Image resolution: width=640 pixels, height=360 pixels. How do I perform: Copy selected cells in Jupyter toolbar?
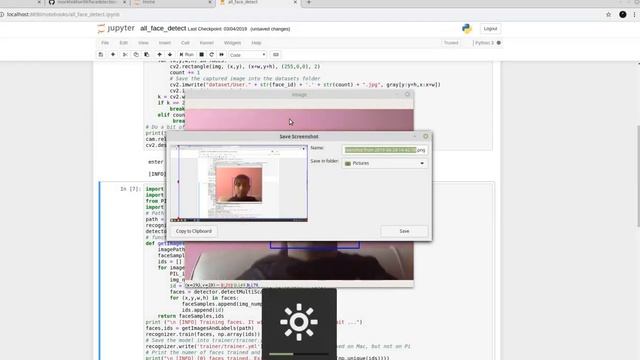click(136, 55)
